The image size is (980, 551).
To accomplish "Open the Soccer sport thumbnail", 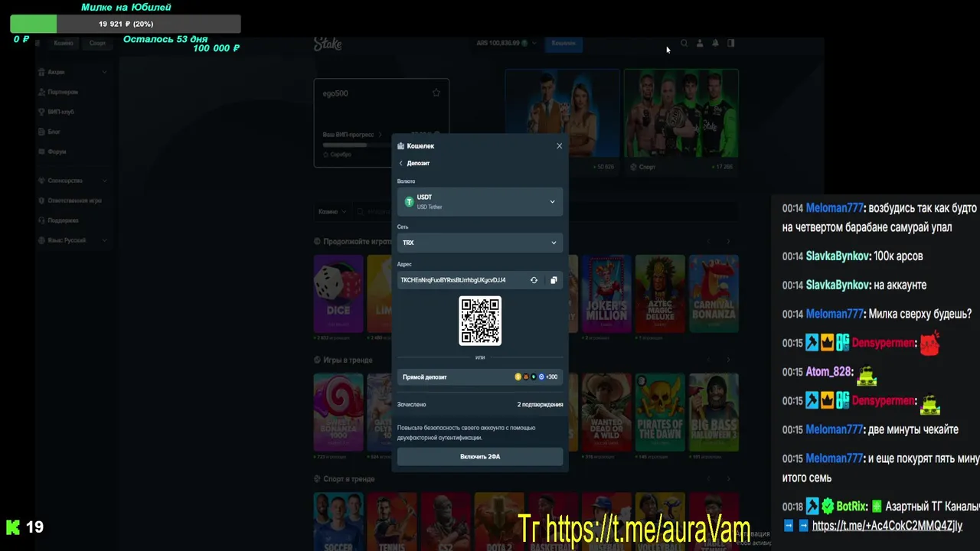I will (x=338, y=521).
